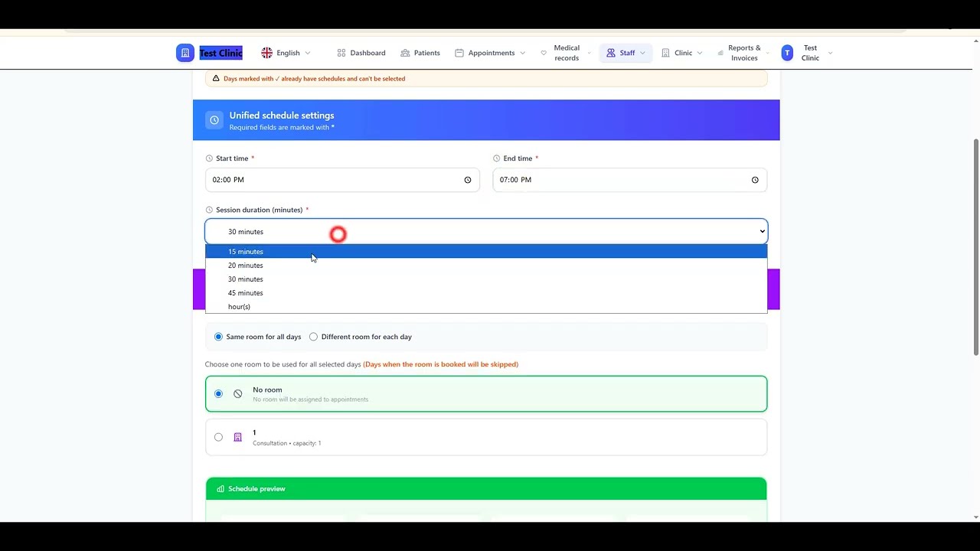The width and height of the screenshot is (980, 551).
Task: Click the Reports & Invoices chart icon
Action: pyautogui.click(x=720, y=53)
